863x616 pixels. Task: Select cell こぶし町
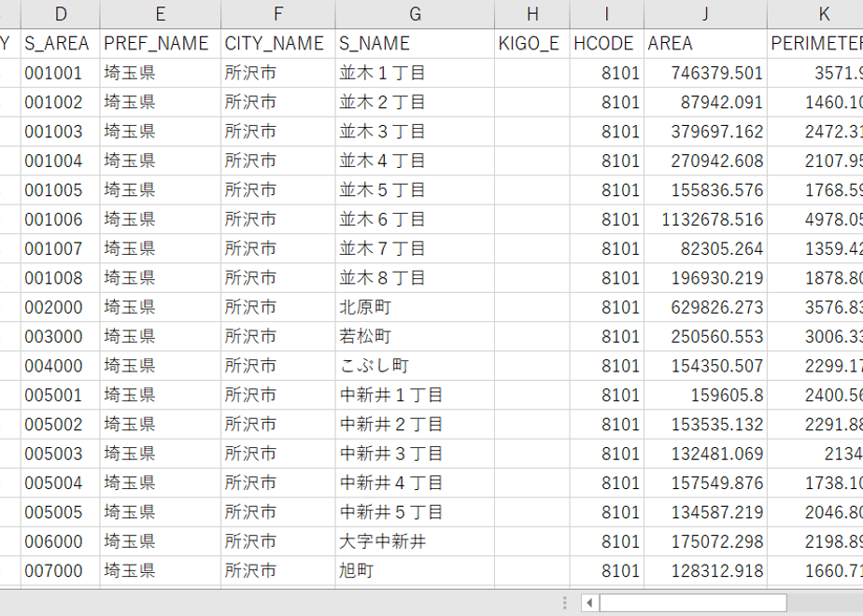415,366
